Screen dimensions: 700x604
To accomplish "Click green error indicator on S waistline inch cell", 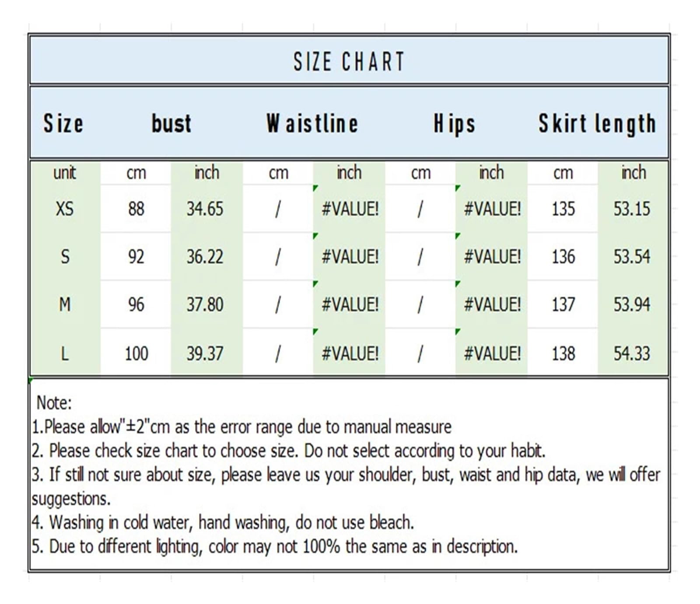I will [315, 236].
